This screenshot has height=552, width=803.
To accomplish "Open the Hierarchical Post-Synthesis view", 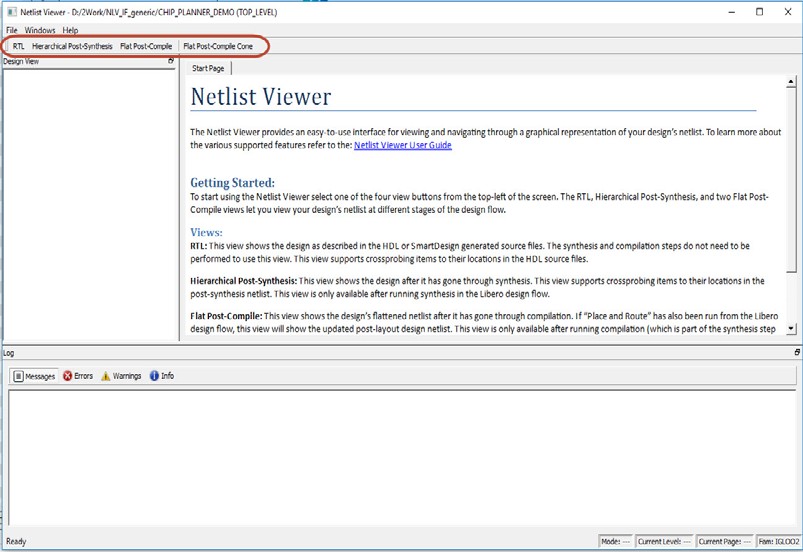I will tap(72, 46).
